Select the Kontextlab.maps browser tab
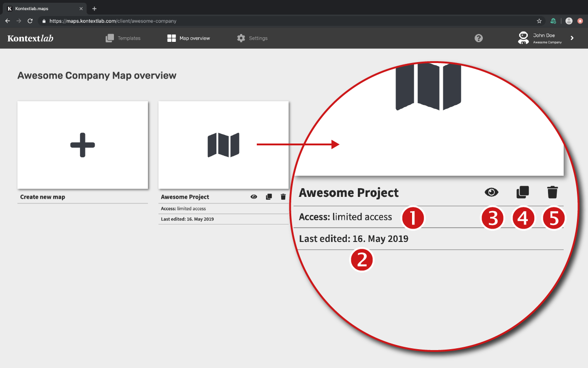 [x=44, y=9]
